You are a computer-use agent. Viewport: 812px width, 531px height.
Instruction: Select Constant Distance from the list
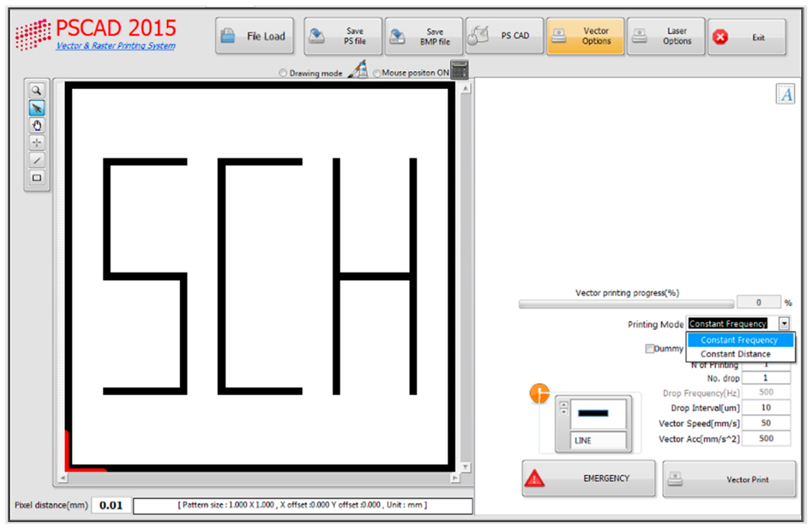pyautogui.click(x=735, y=354)
